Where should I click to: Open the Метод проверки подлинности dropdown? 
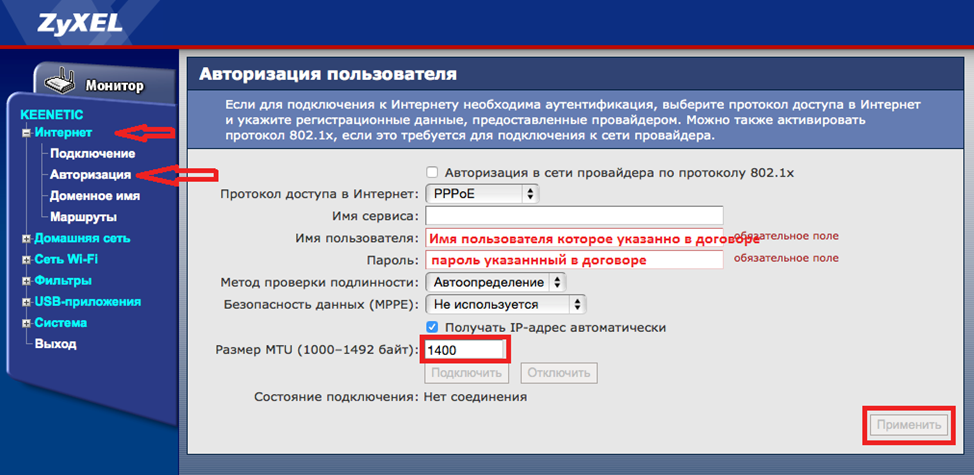coord(496,283)
